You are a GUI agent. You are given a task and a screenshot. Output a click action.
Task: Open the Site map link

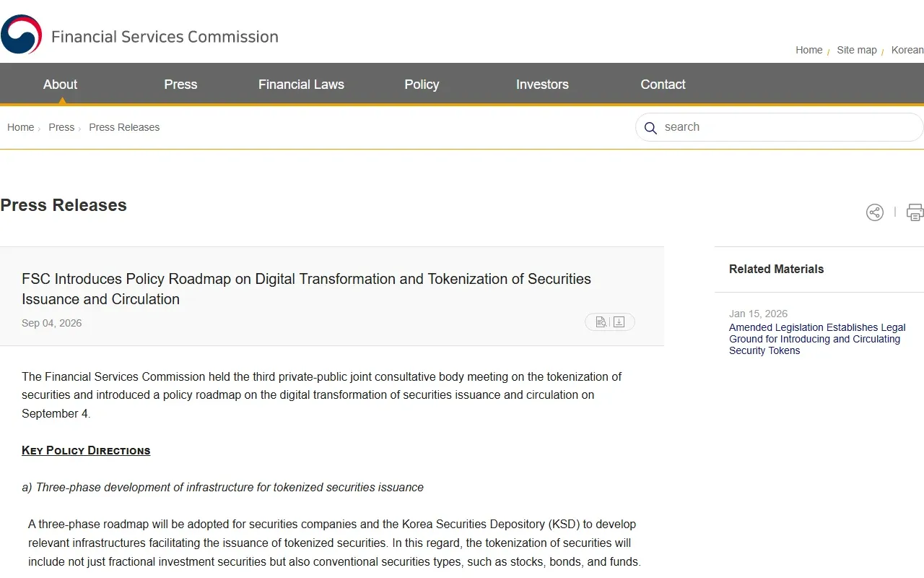[x=857, y=50]
